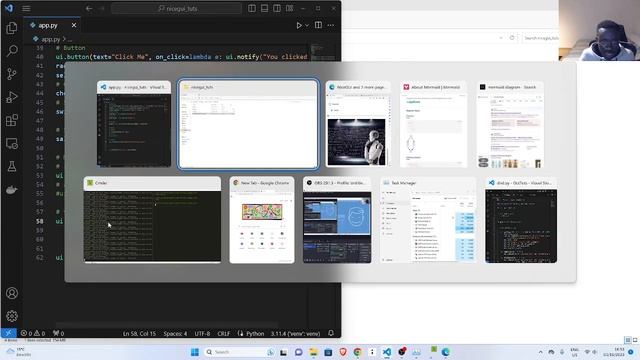Screen dimensions: 640x360
Task: Switch to the OBS window thumbnail
Action: pos(337,220)
